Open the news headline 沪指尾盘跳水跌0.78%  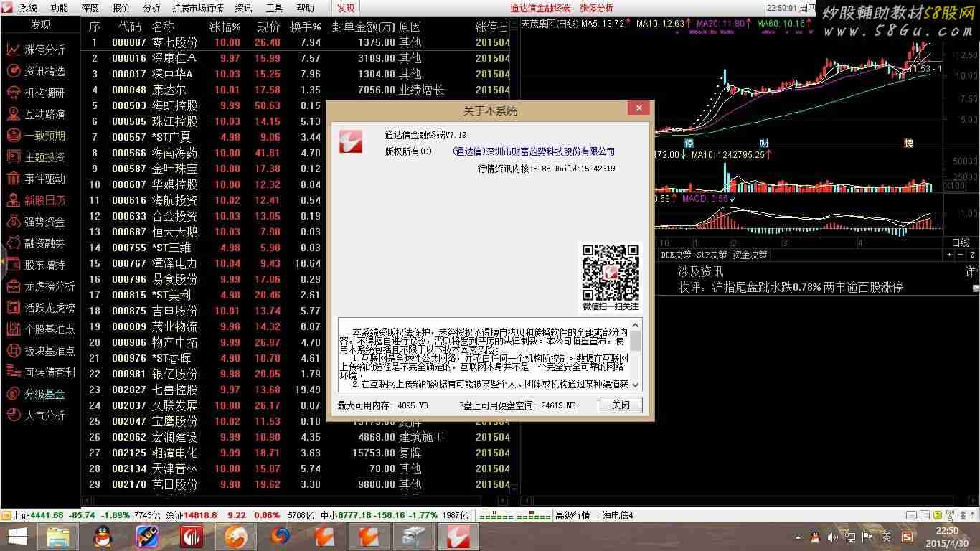pyautogui.click(x=791, y=287)
